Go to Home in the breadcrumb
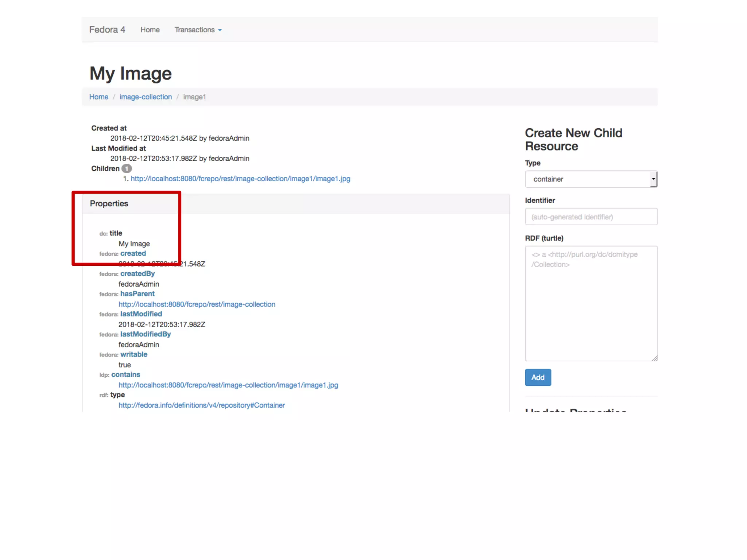Viewport: 747px width, 560px height. click(98, 97)
